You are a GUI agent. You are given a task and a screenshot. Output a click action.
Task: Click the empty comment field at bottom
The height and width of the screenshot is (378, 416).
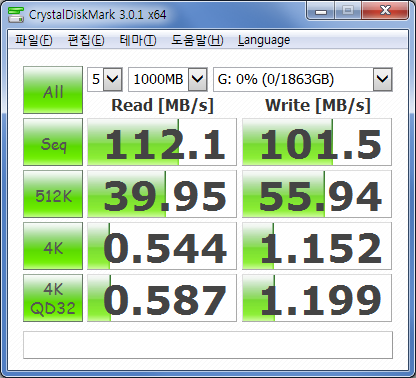click(208, 345)
